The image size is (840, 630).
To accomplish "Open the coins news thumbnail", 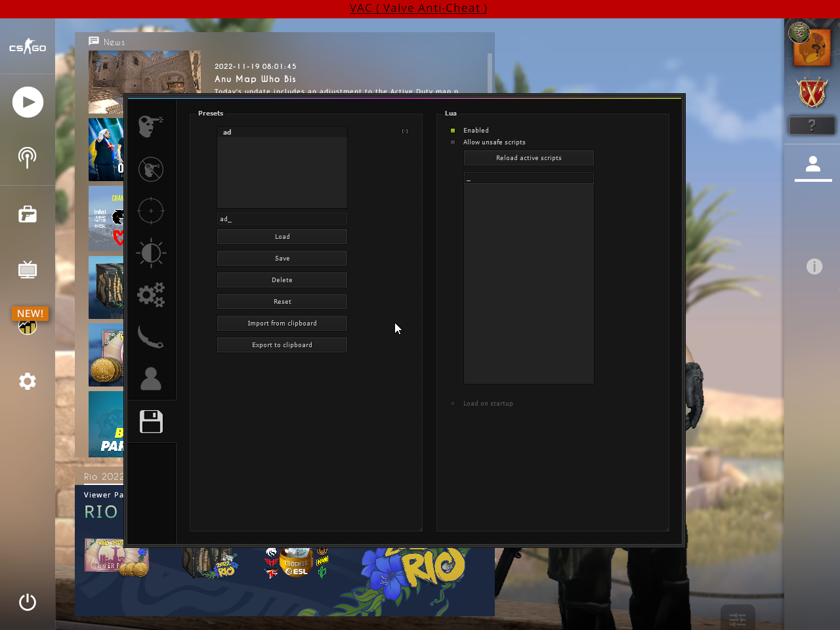I will click(106, 355).
